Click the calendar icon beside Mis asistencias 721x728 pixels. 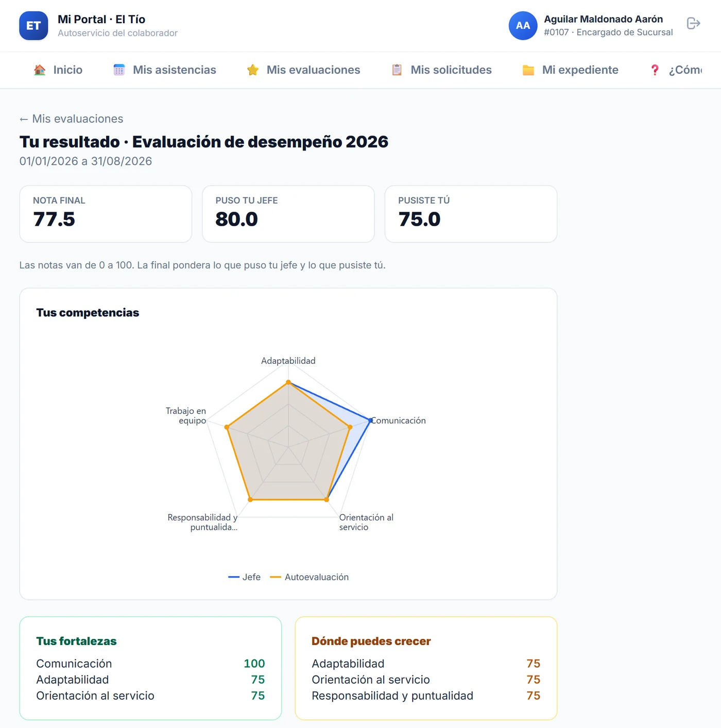point(119,70)
